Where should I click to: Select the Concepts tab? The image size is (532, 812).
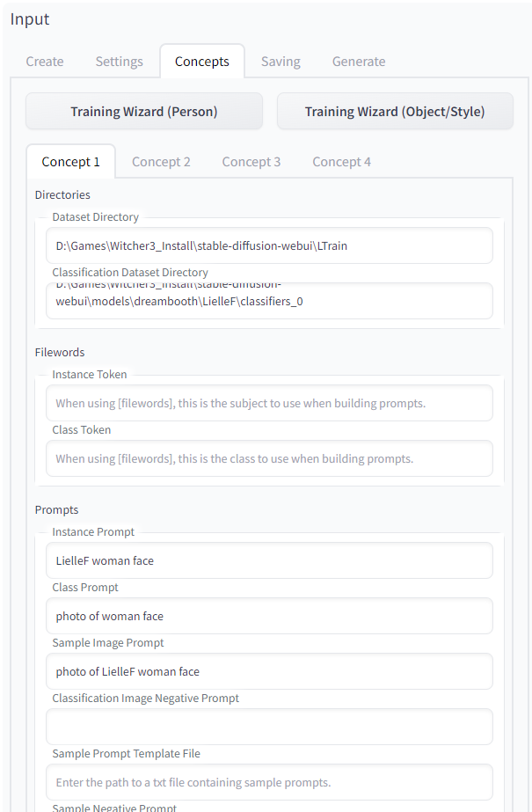[x=202, y=62]
